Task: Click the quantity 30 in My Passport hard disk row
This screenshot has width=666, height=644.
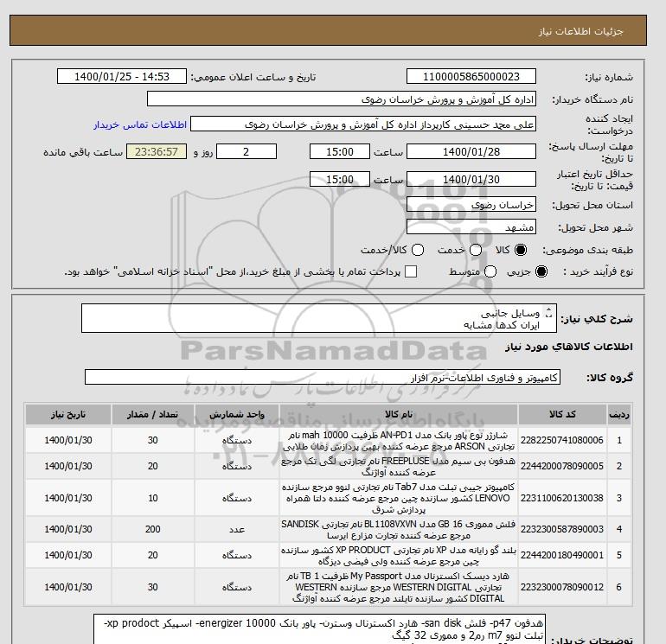Action: (153, 587)
